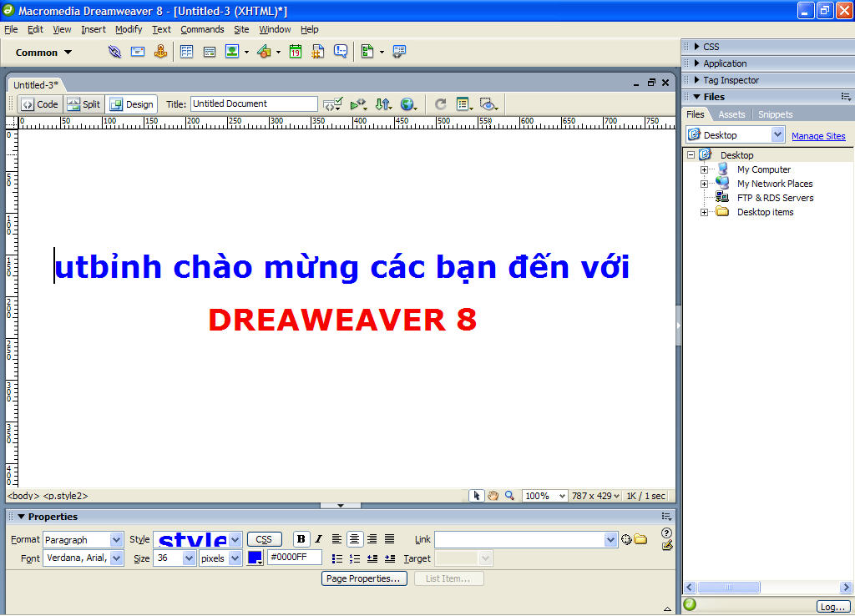This screenshot has width=855, height=616.
Task: Click the Log button
Action: click(833, 607)
